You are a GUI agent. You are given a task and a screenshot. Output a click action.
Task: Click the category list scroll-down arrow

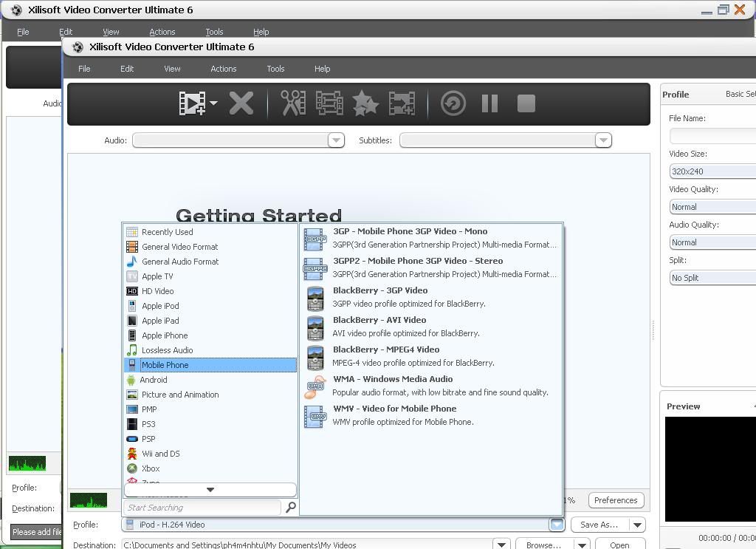[210, 490]
